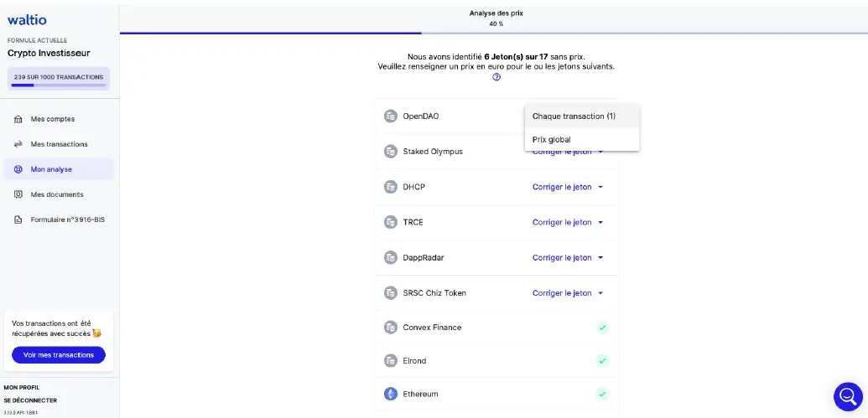Expand Corriger le jeton for DHCP
868x418 pixels.
pos(568,187)
